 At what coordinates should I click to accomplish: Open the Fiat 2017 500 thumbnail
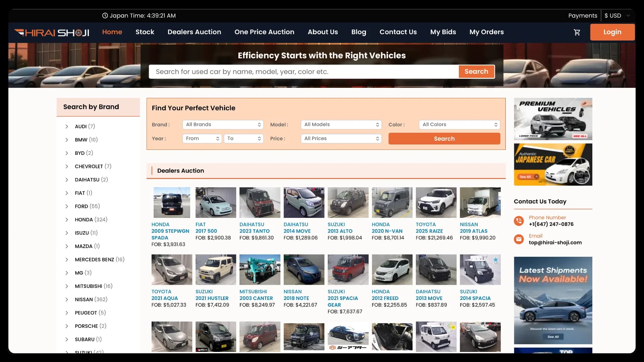pyautogui.click(x=216, y=202)
